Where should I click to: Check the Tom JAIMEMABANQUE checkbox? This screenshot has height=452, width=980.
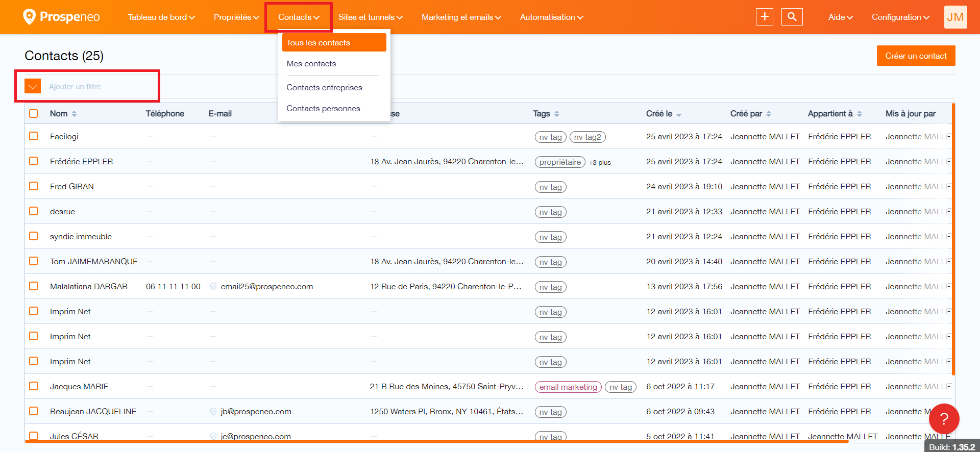[34, 261]
